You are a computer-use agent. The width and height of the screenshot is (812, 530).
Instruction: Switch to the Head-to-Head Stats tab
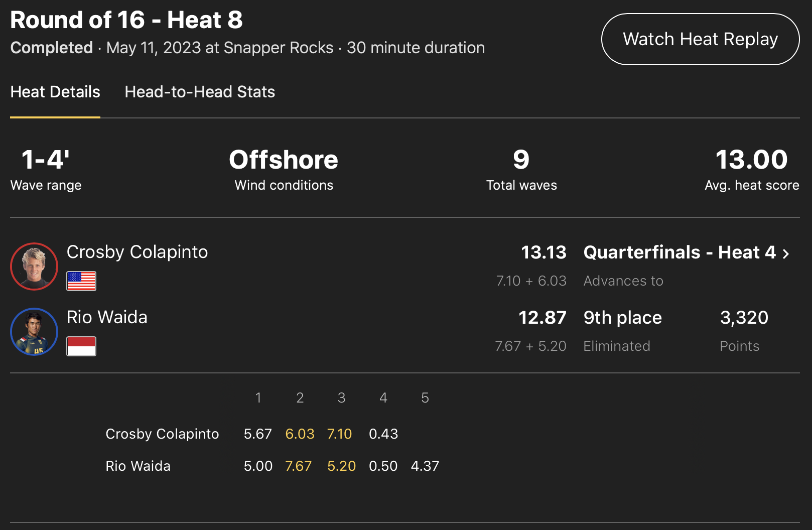click(x=200, y=92)
